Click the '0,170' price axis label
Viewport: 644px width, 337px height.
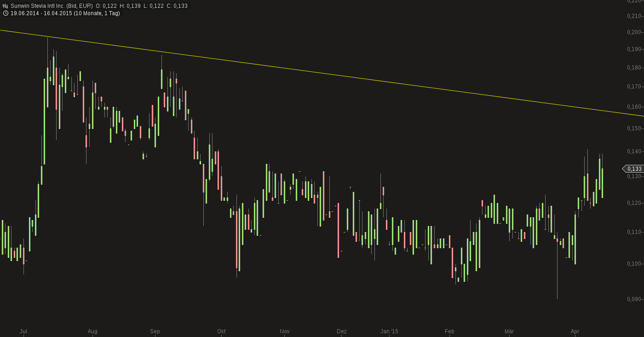[634, 87]
